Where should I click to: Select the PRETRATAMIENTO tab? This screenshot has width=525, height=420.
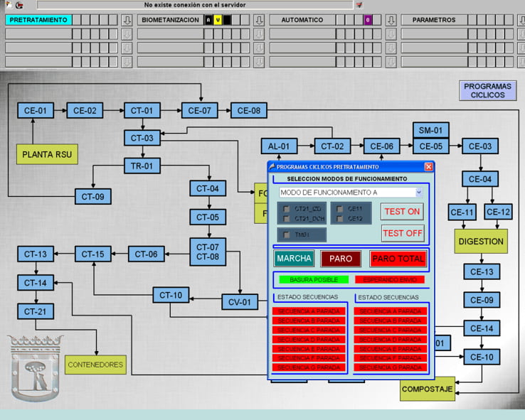(x=38, y=20)
